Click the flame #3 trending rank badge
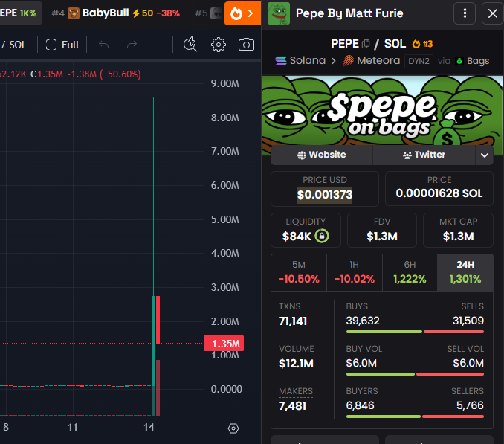 tap(422, 44)
